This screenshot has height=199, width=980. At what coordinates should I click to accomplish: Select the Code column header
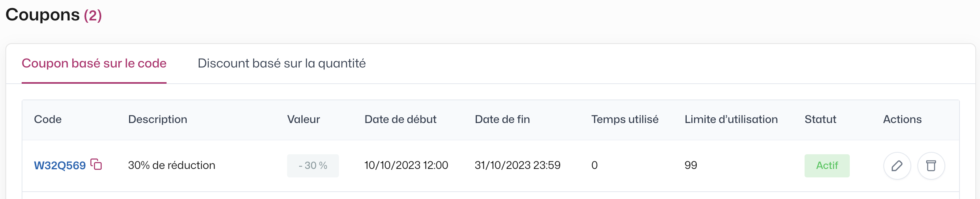point(48,120)
